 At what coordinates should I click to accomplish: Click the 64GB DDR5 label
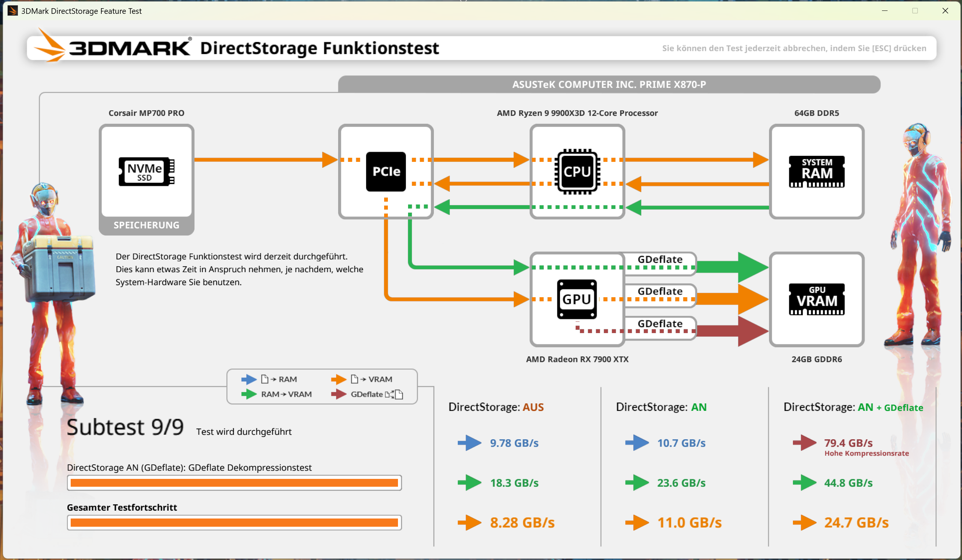point(817,113)
